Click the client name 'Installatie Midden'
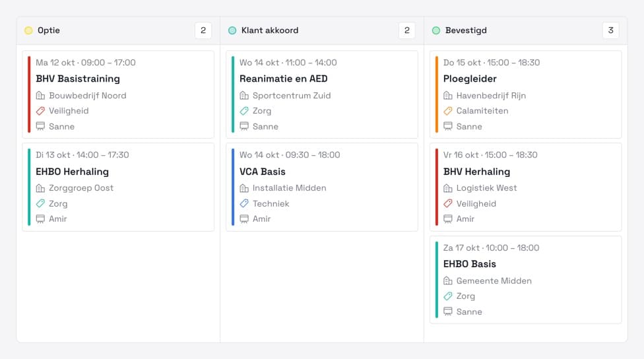The height and width of the screenshot is (359, 644). (x=289, y=188)
